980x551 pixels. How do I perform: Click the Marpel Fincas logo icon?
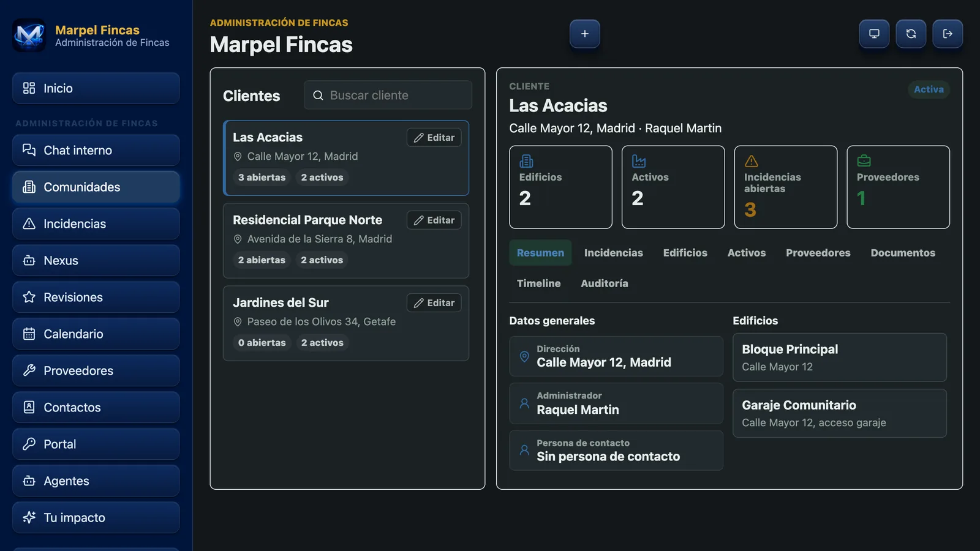pos(29,36)
